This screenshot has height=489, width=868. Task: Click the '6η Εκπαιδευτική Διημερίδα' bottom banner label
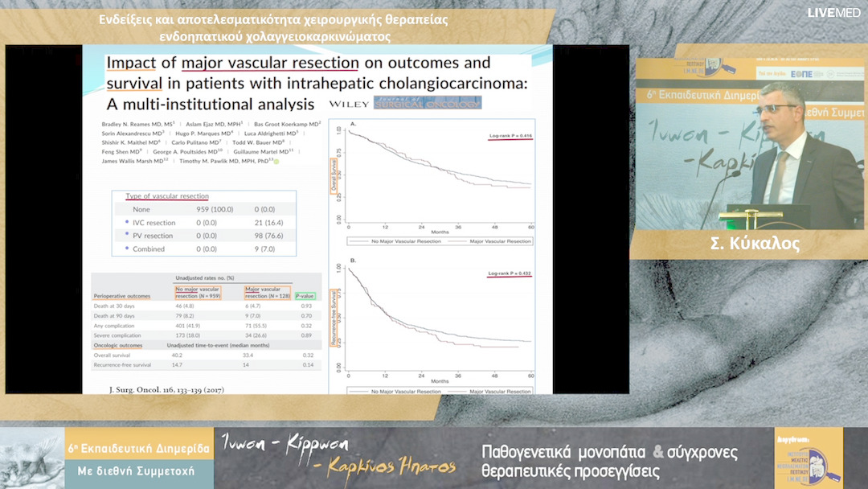point(139,443)
